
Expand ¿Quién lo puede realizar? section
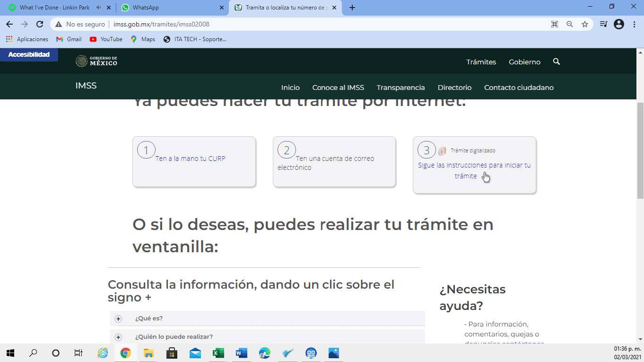[267, 336]
